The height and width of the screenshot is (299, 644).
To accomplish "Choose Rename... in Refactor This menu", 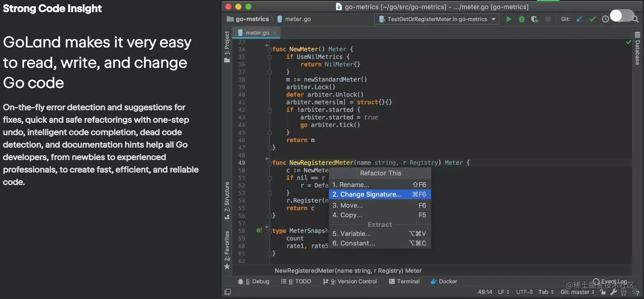I will (x=380, y=185).
